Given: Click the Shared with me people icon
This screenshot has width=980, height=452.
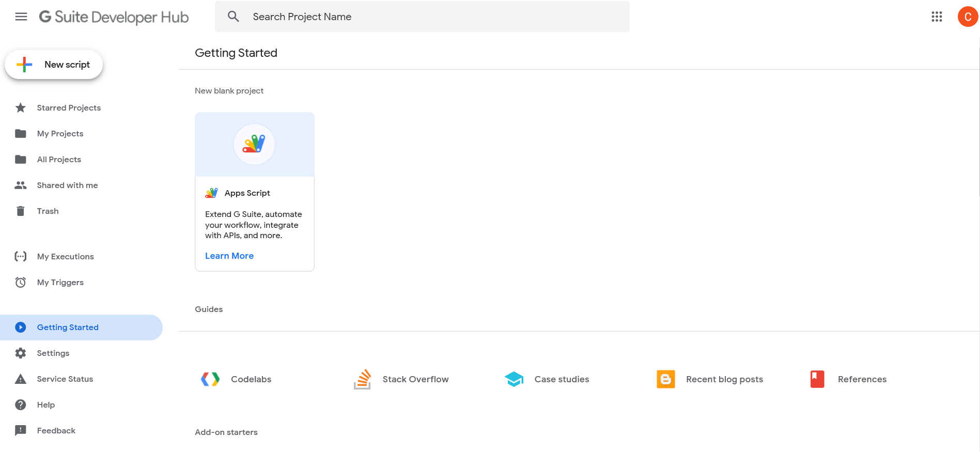Looking at the screenshot, I should 21,185.
